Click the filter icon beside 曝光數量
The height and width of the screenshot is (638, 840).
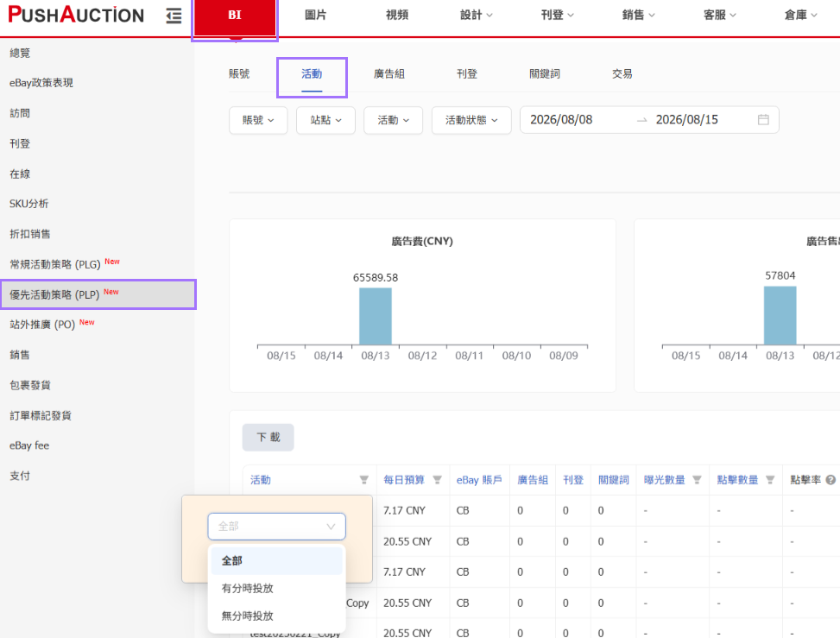pyautogui.click(x=697, y=480)
